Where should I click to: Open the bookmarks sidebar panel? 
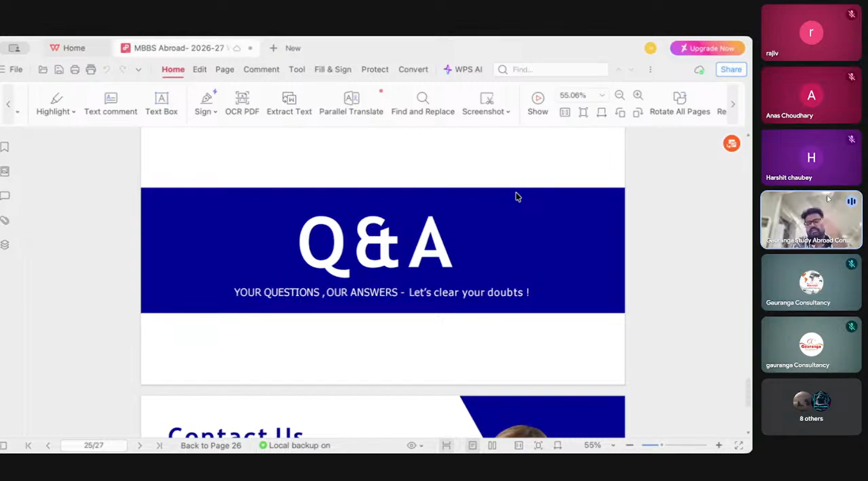point(5,147)
